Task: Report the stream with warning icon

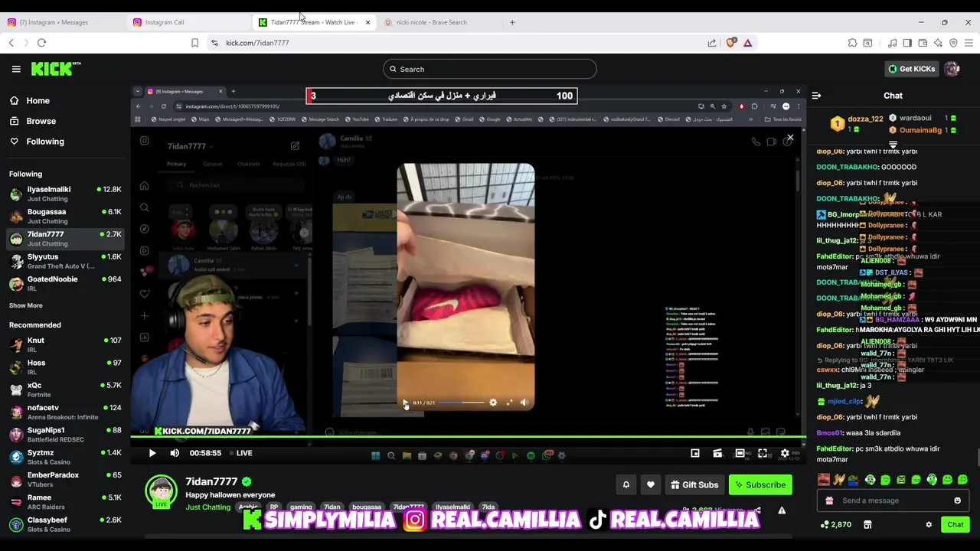Action: tap(782, 510)
